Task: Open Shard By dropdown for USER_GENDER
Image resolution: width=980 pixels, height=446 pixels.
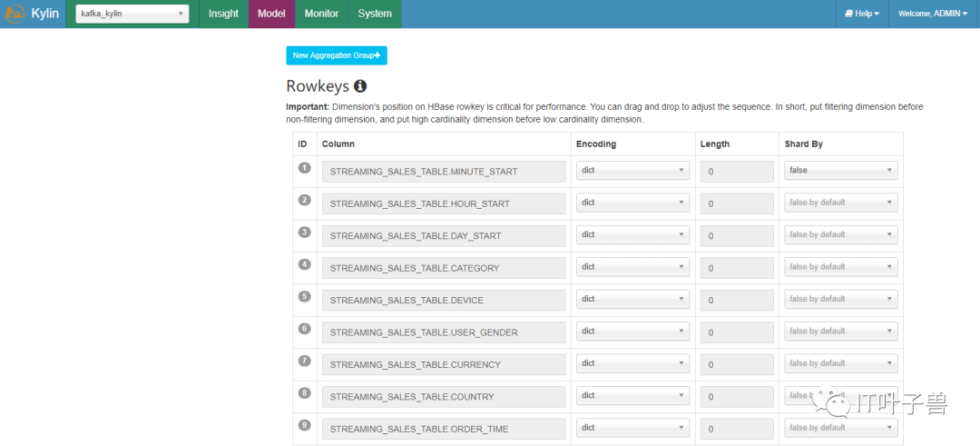Action: coord(841,332)
